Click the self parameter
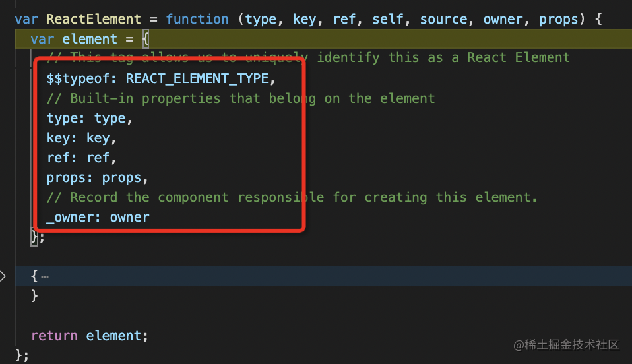The height and width of the screenshot is (364, 632). click(388, 19)
